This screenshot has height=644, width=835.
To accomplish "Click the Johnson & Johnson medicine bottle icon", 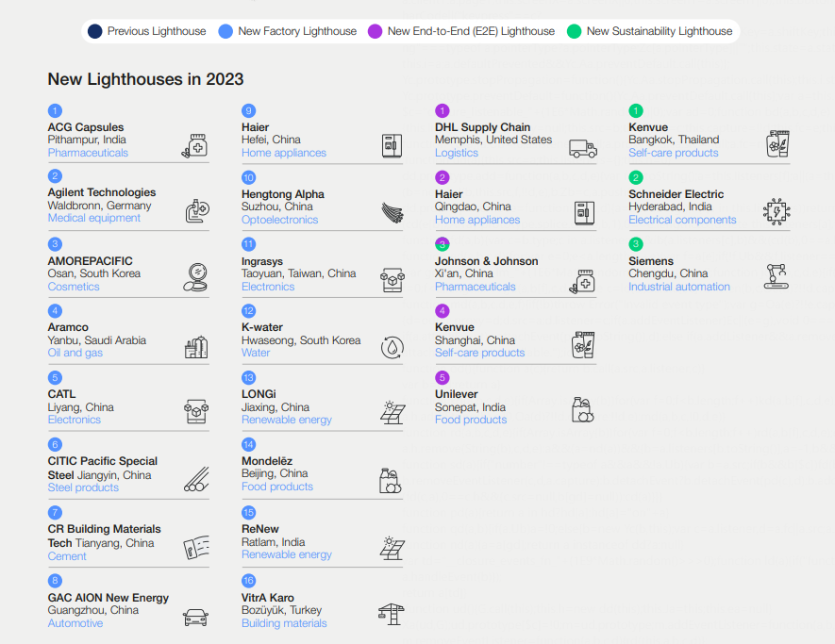I will tap(582, 281).
